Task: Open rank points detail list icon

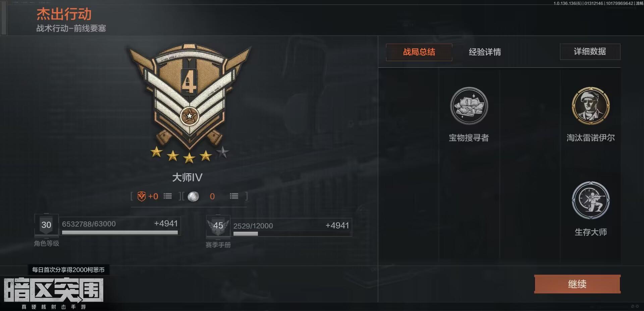Action: click(x=168, y=196)
